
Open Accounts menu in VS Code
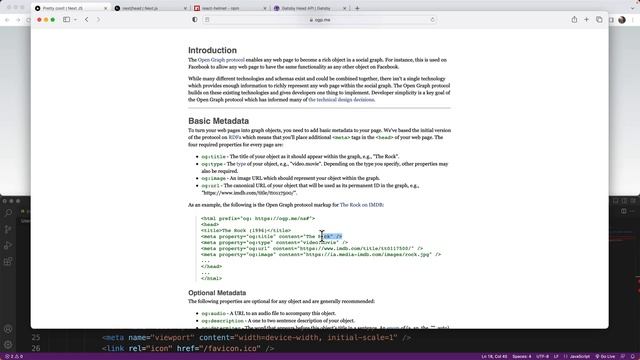point(8,329)
